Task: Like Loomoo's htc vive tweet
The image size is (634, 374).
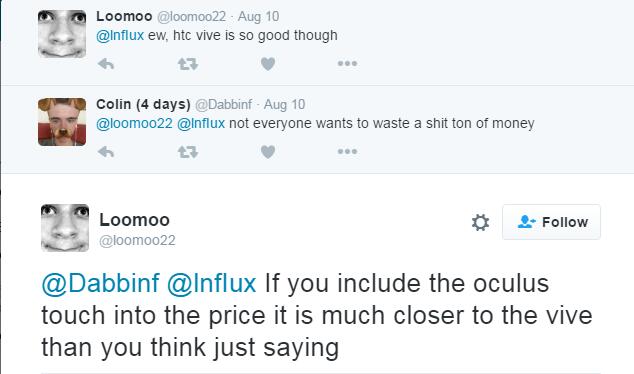Action: click(x=268, y=64)
